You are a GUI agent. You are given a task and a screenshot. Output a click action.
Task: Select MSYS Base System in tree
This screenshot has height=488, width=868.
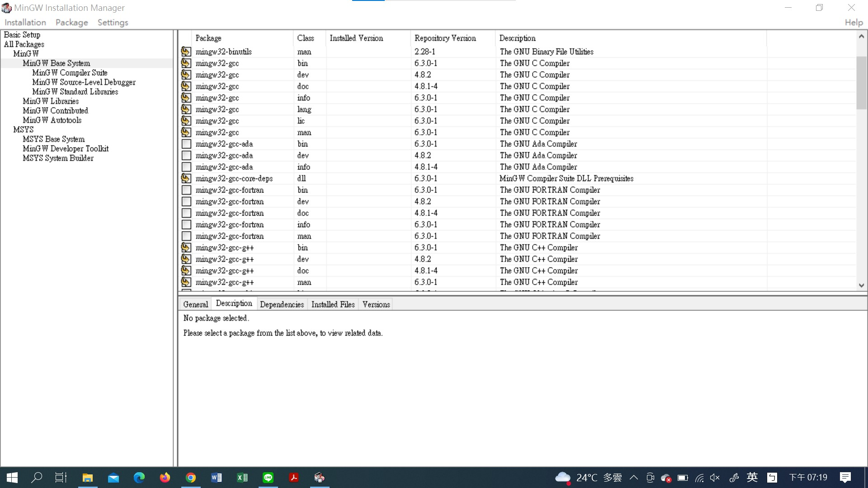(53, 139)
